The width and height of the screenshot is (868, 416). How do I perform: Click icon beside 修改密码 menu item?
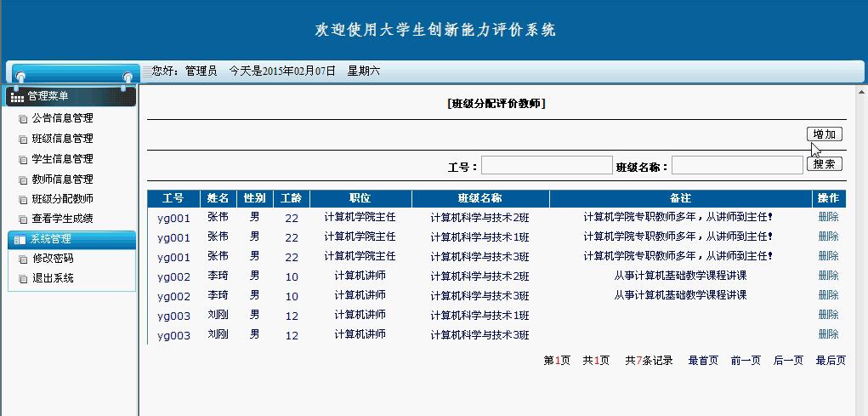point(23,259)
